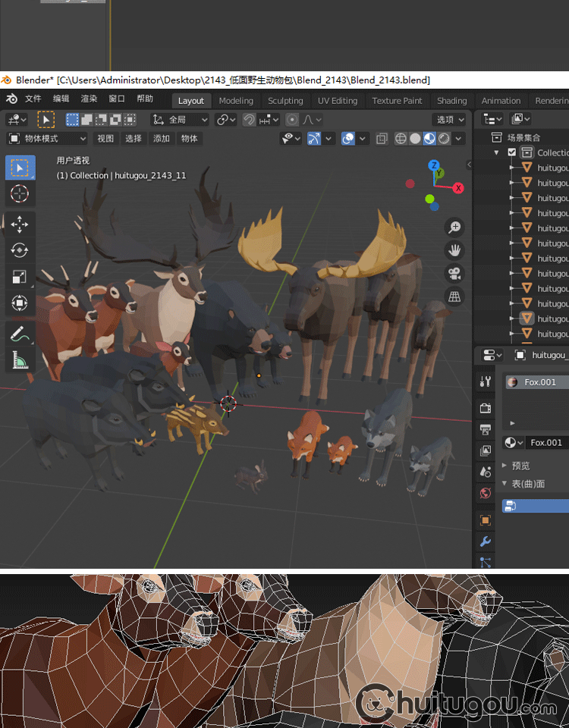Open the World properties globe tab
The height and width of the screenshot is (728, 569).
click(x=486, y=493)
